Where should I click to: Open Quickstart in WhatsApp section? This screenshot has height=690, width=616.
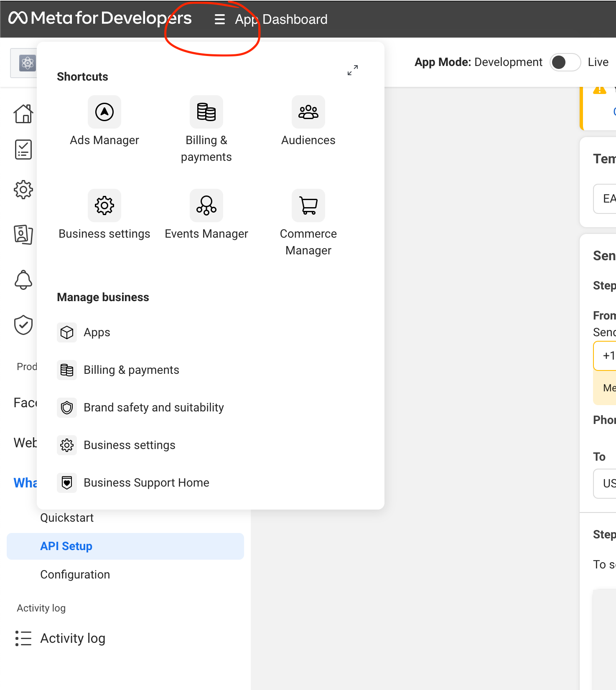67,518
